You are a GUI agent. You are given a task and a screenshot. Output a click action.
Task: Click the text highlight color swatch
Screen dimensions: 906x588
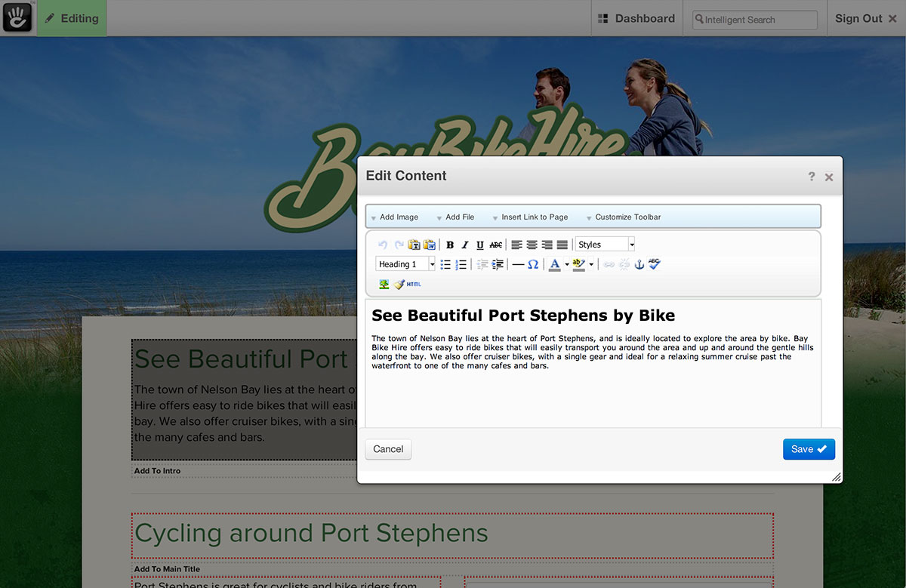(578, 264)
